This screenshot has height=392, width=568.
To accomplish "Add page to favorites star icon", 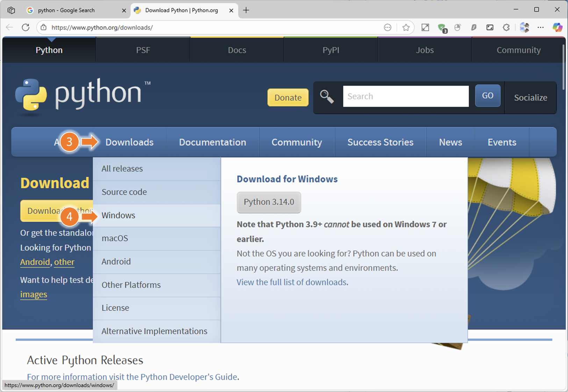I will pyautogui.click(x=406, y=27).
